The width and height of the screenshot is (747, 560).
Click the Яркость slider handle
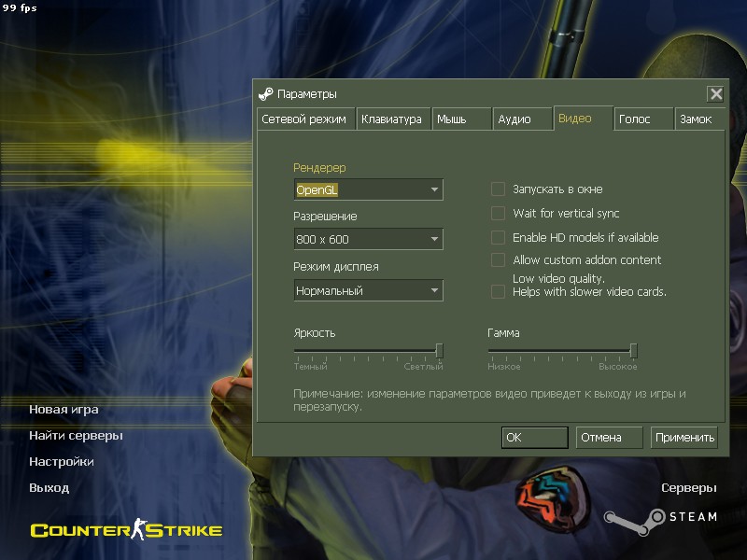point(439,351)
